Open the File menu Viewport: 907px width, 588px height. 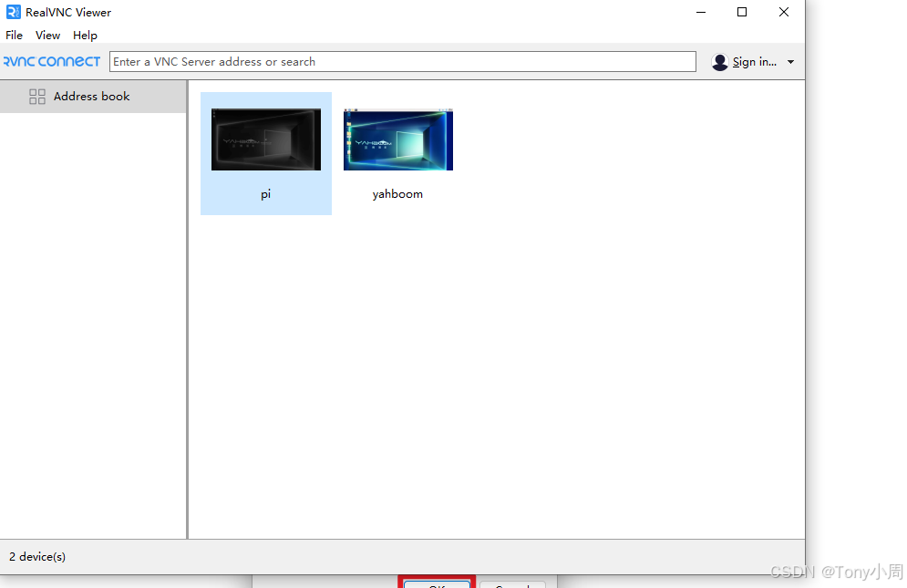(x=14, y=36)
